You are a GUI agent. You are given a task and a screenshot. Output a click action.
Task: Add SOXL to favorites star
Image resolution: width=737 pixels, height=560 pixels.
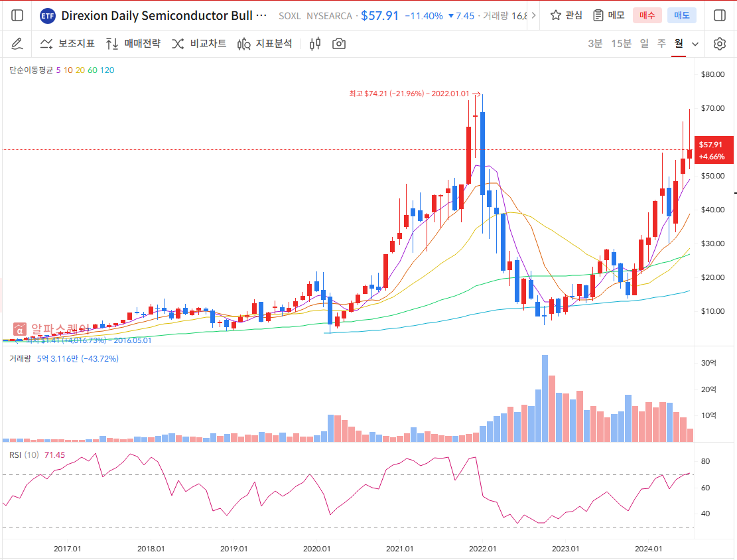click(x=556, y=15)
